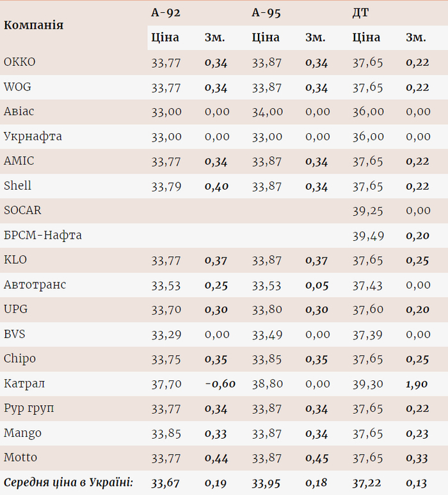Viewport: 448px width, 495px height.
Task: Click the Компанія column header
Action: 33,25
